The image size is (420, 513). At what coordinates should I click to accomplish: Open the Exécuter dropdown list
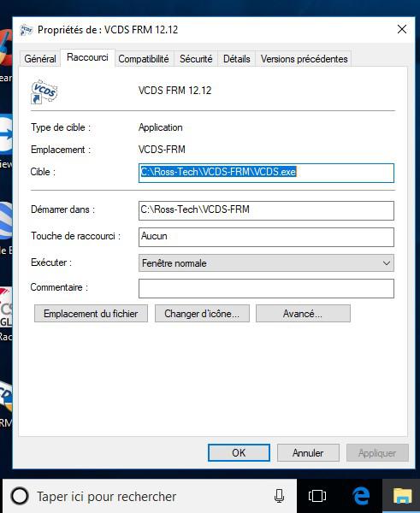(x=266, y=263)
